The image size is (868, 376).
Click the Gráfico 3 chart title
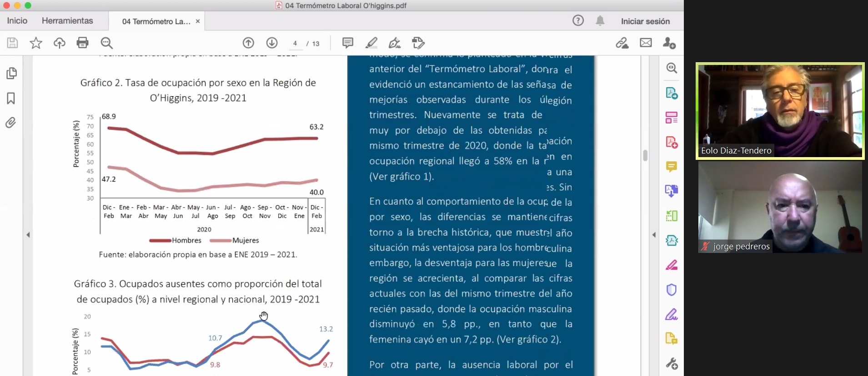coord(198,292)
